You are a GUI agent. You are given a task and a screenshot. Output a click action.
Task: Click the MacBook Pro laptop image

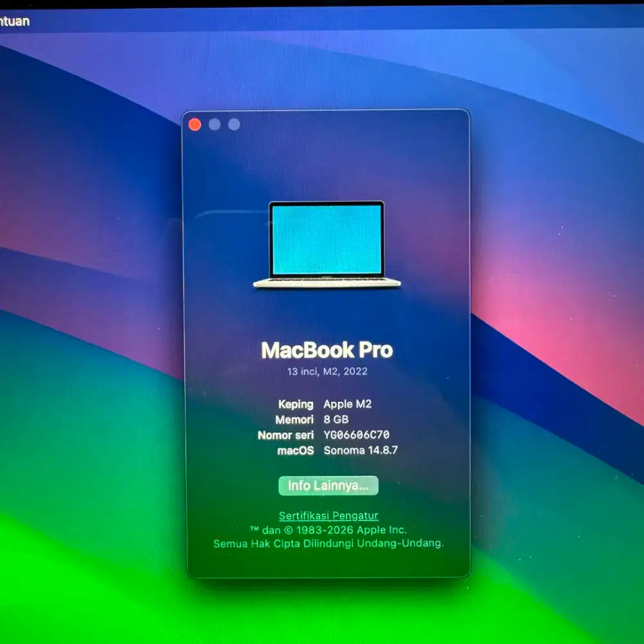click(327, 245)
